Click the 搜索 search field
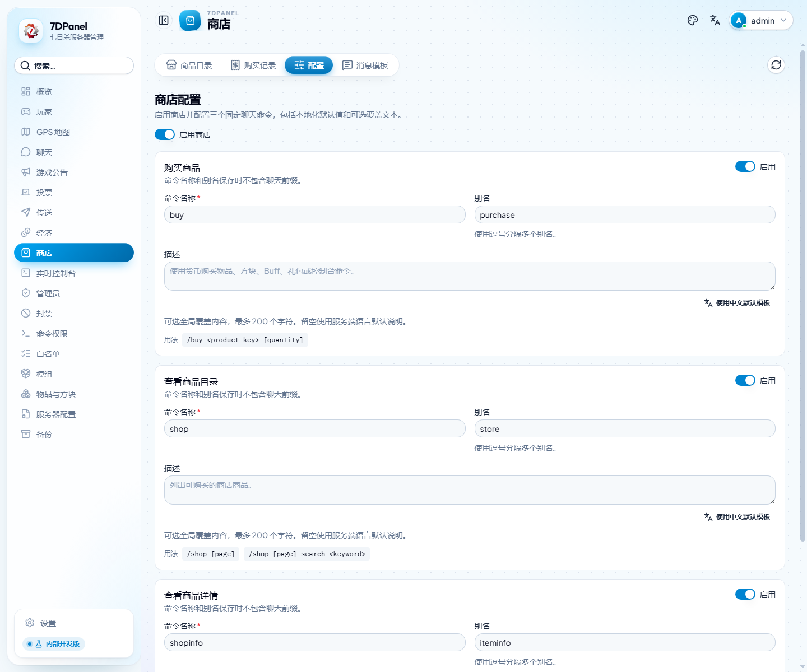The height and width of the screenshot is (672, 807). tap(74, 66)
